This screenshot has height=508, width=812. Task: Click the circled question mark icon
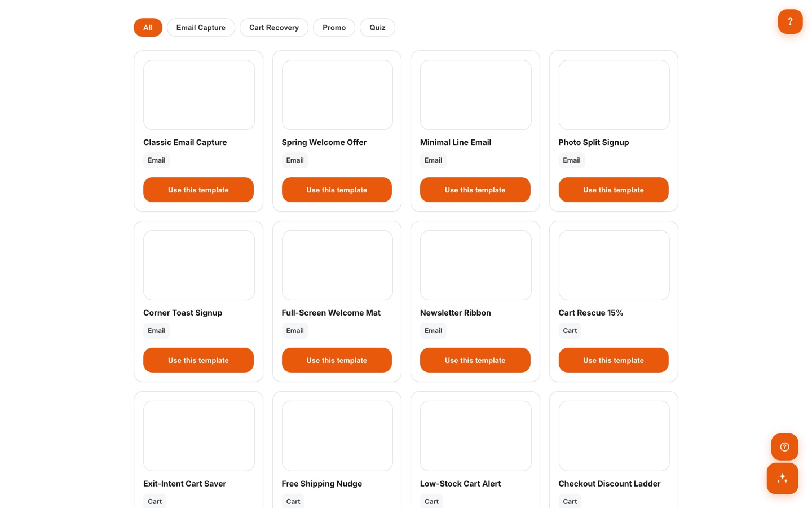tap(784, 447)
